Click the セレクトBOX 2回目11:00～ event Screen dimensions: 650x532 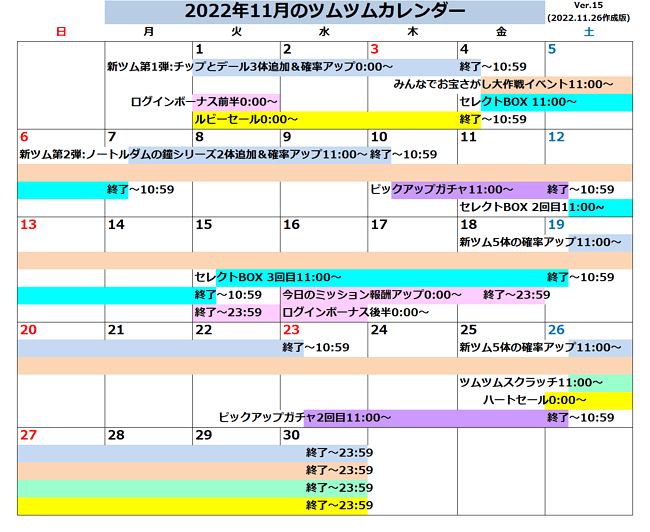click(532, 207)
